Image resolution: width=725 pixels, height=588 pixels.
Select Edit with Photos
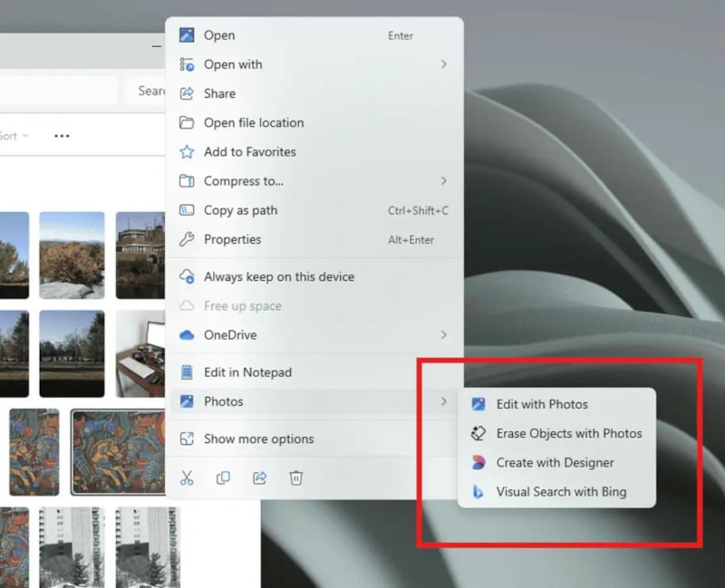pyautogui.click(x=541, y=404)
